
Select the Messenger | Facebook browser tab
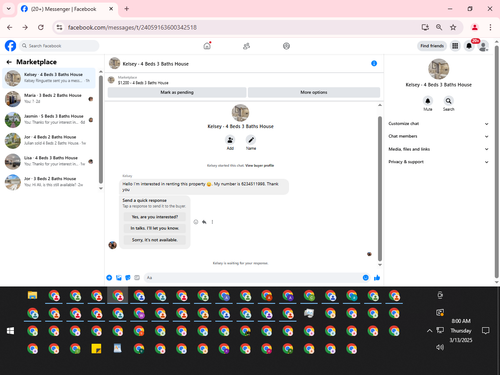(x=67, y=9)
